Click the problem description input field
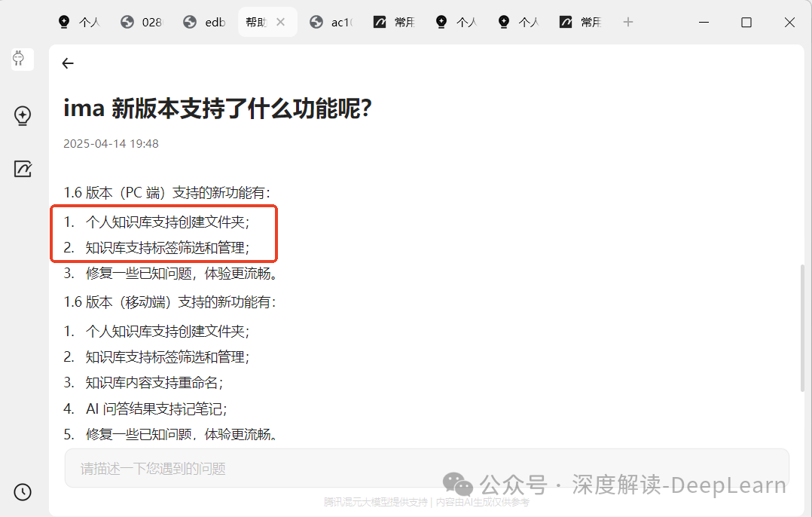Image resolution: width=812 pixels, height=517 pixels. click(x=426, y=468)
